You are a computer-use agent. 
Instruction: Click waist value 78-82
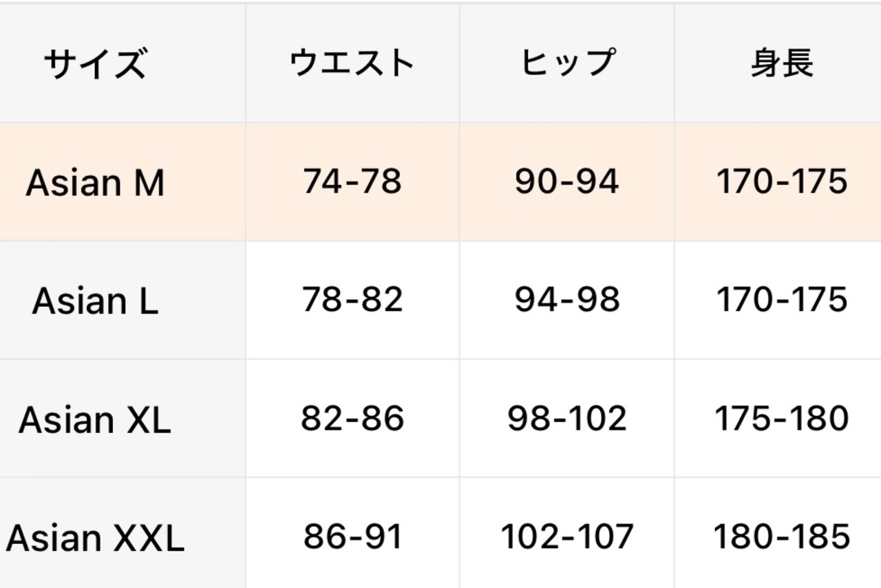352,300
